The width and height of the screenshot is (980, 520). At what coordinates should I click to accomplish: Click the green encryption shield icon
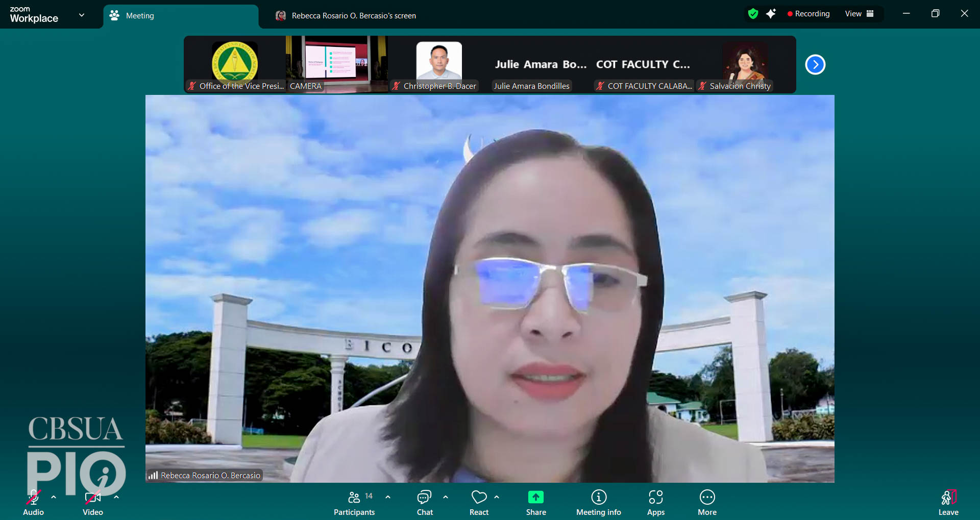(x=753, y=14)
